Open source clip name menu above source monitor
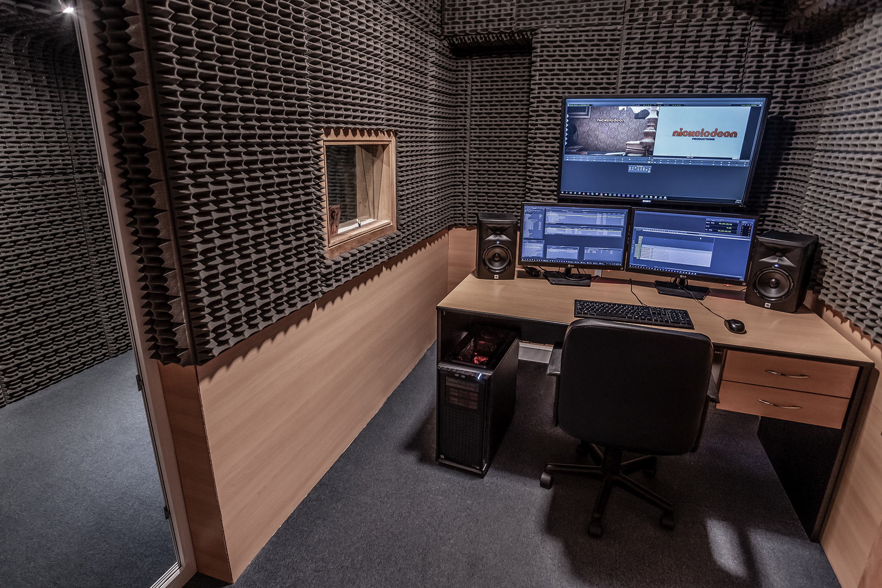882x588 pixels. click(x=580, y=105)
